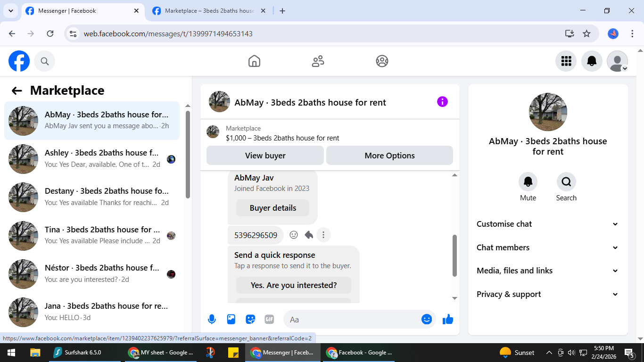Click the browser address bar URL
Screen dimensions: 644x362
coord(168,33)
